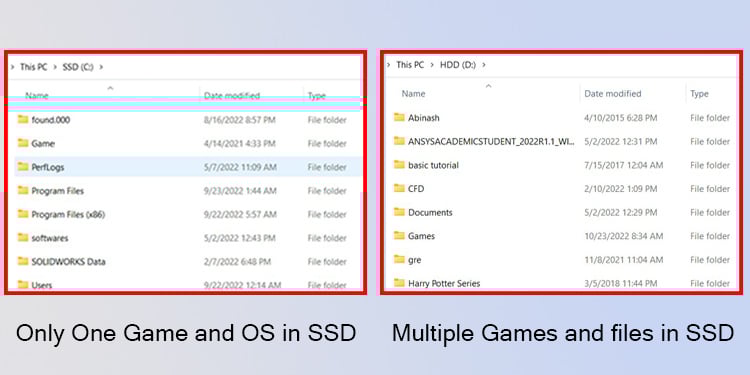Viewport: 750px width, 375px height.
Task: Click date '2/7/2022 6:48 PM'
Action: (x=237, y=262)
